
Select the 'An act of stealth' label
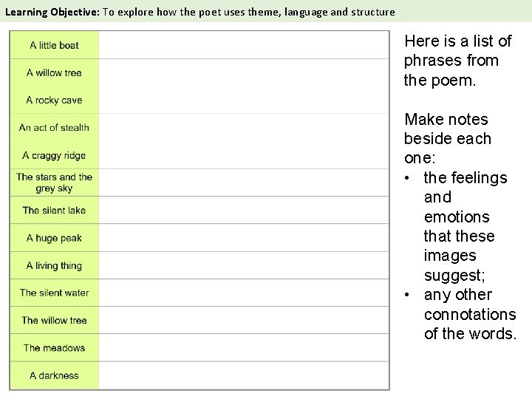click(x=54, y=128)
